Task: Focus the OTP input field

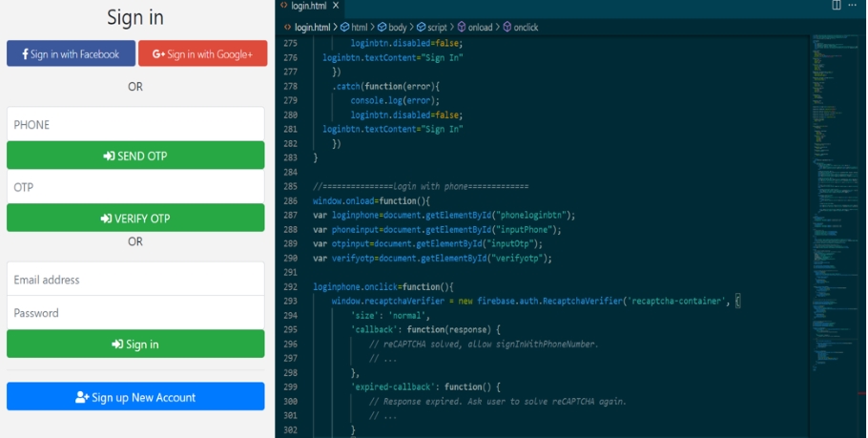Action: click(135, 187)
